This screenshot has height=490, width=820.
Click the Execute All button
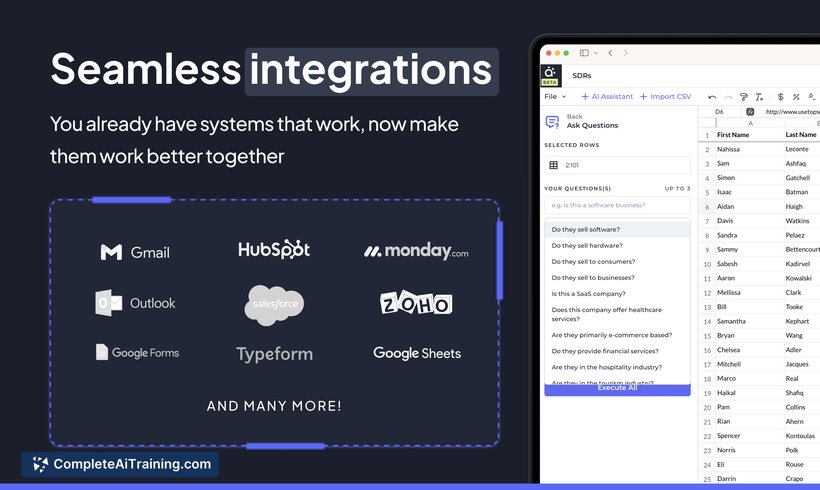point(617,390)
